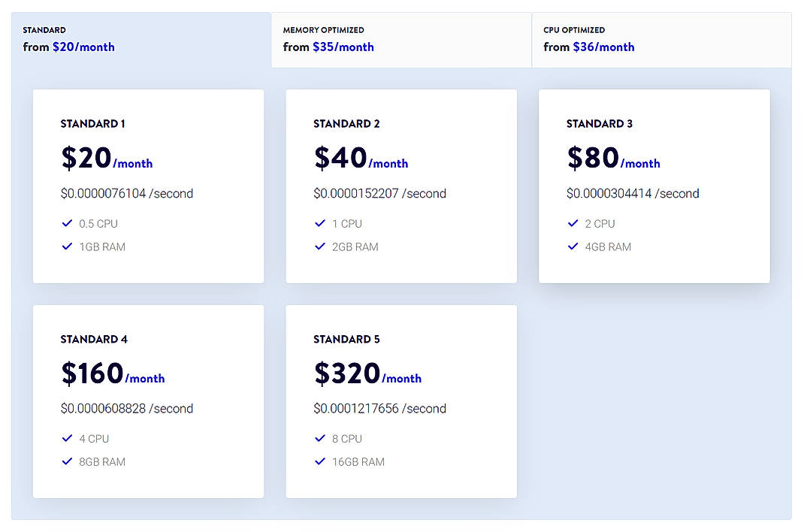Click the checkmark beside 0.5 CPU
Viewport: 804px width, 532px height.
point(67,223)
